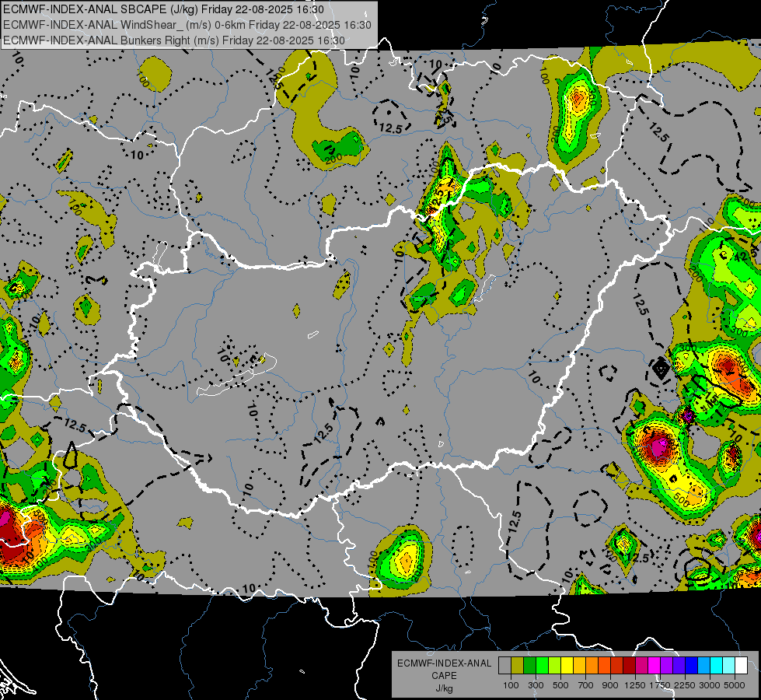761x700 pixels.
Task: Select the dark green legend swatch
Action: pyautogui.click(x=529, y=666)
